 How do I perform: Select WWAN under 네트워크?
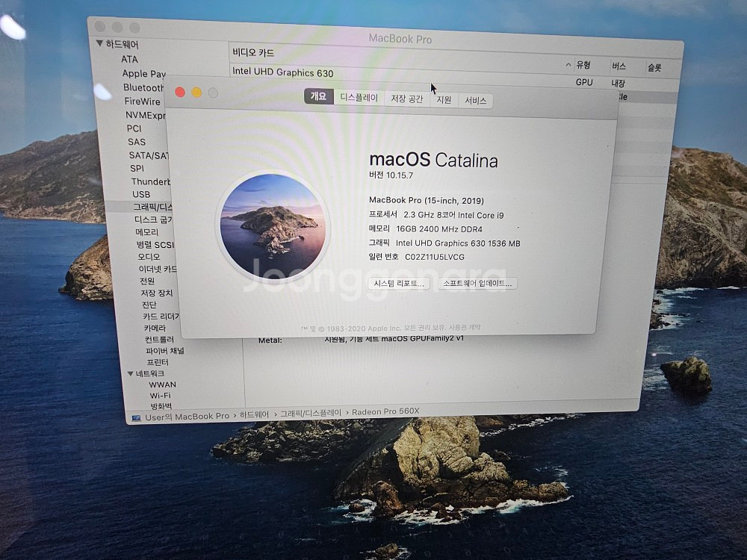[162, 385]
